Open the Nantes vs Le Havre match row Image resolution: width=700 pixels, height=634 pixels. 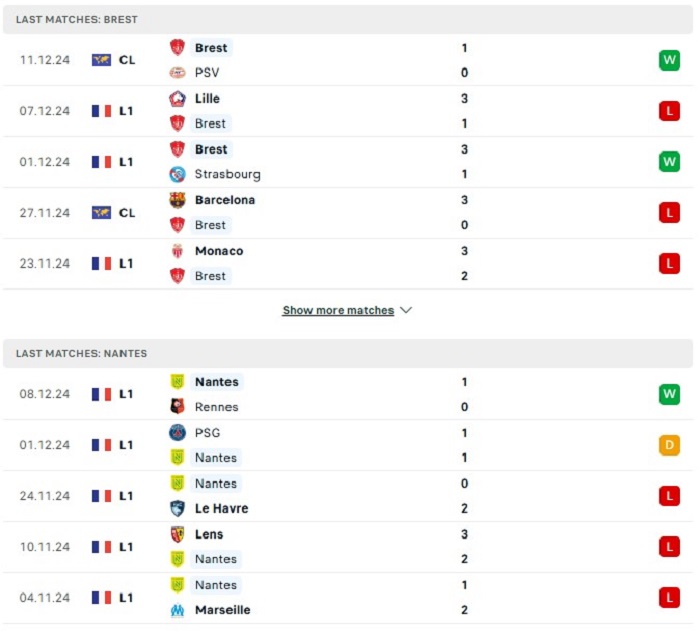click(348, 496)
